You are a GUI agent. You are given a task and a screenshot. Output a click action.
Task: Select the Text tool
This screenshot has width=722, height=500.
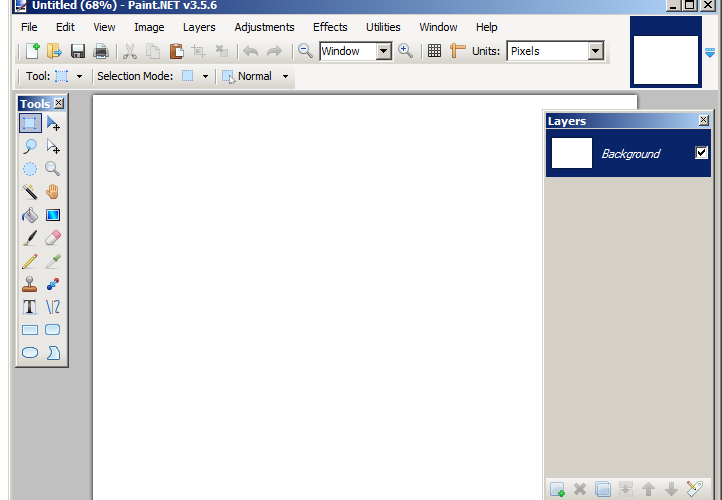(x=30, y=307)
